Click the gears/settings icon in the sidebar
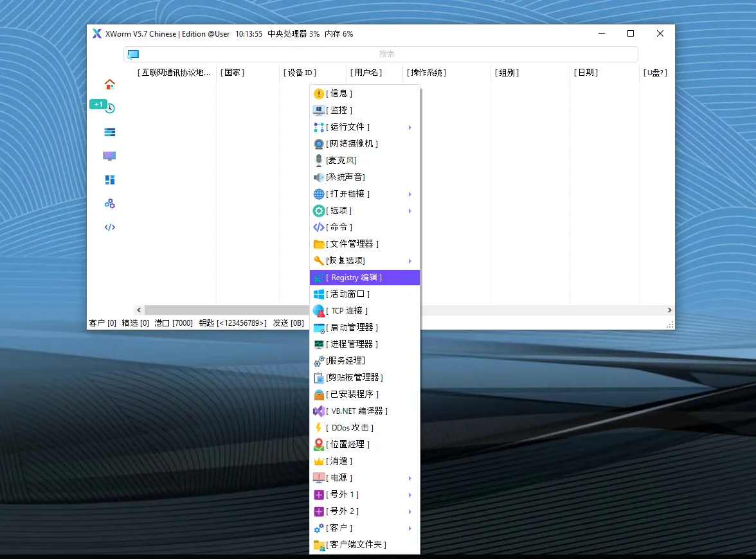 pyautogui.click(x=109, y=203)
